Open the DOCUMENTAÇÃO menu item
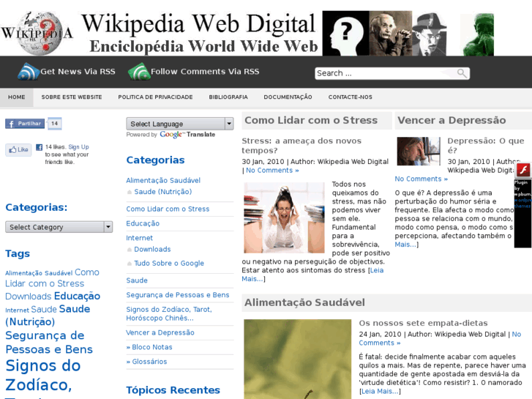 pos(288,97)
